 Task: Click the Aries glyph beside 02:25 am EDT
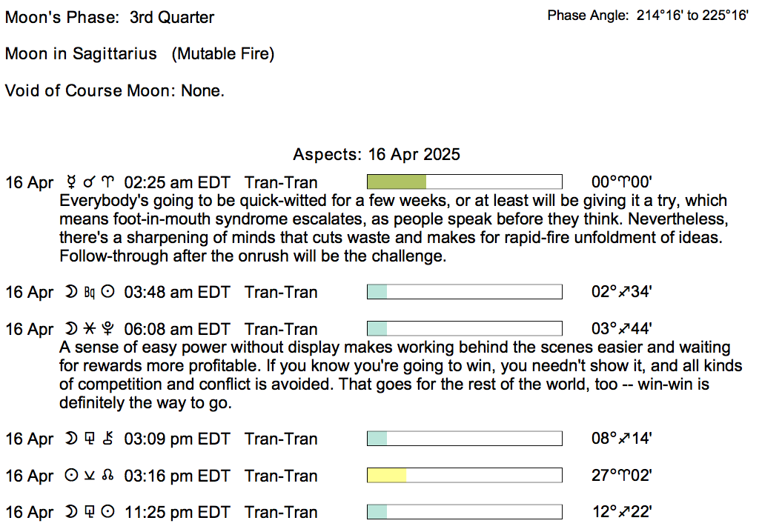[108, 182]
